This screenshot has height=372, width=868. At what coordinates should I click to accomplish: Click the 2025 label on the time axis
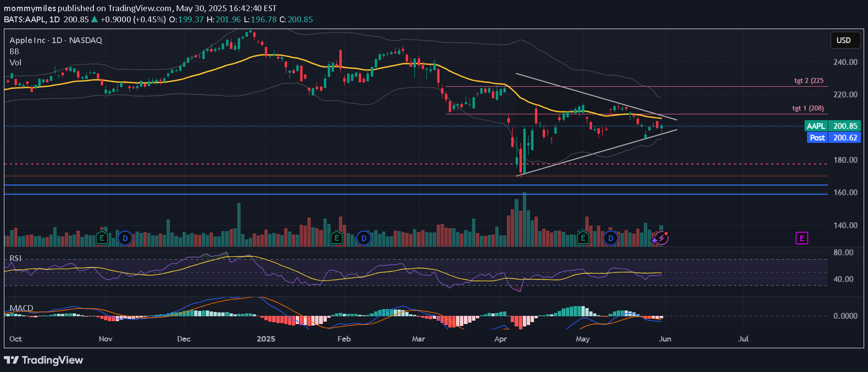coord(266,339)
